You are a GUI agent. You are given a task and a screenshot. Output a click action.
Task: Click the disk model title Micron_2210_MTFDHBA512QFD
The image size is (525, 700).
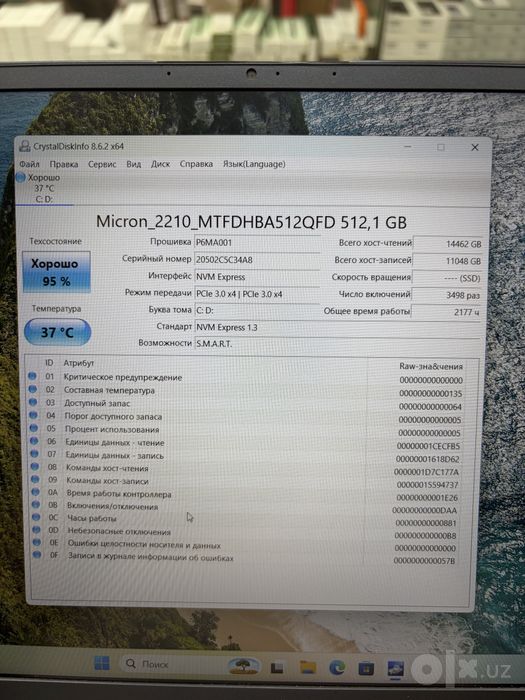pyautogui.click(x=216, y=222)
